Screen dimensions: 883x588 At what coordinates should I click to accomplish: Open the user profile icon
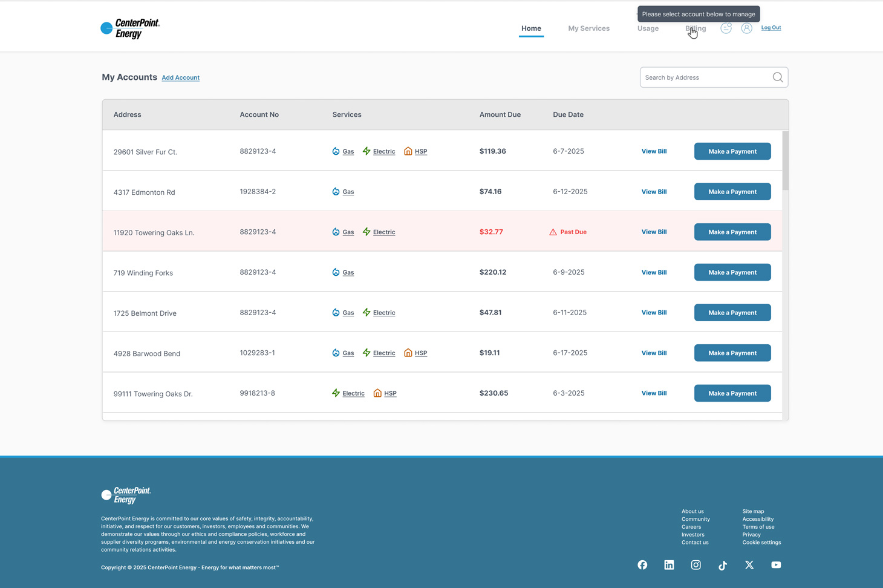(x=746, y=28)
